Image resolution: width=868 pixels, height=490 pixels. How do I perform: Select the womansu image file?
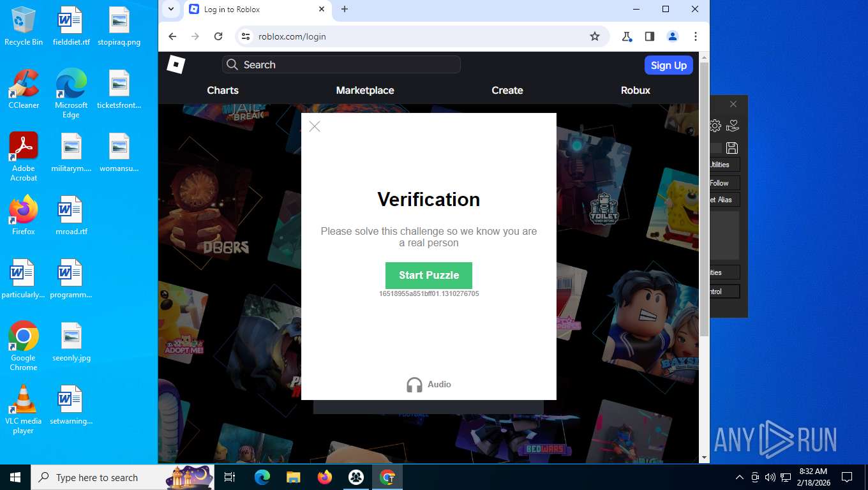click(119, 153)
